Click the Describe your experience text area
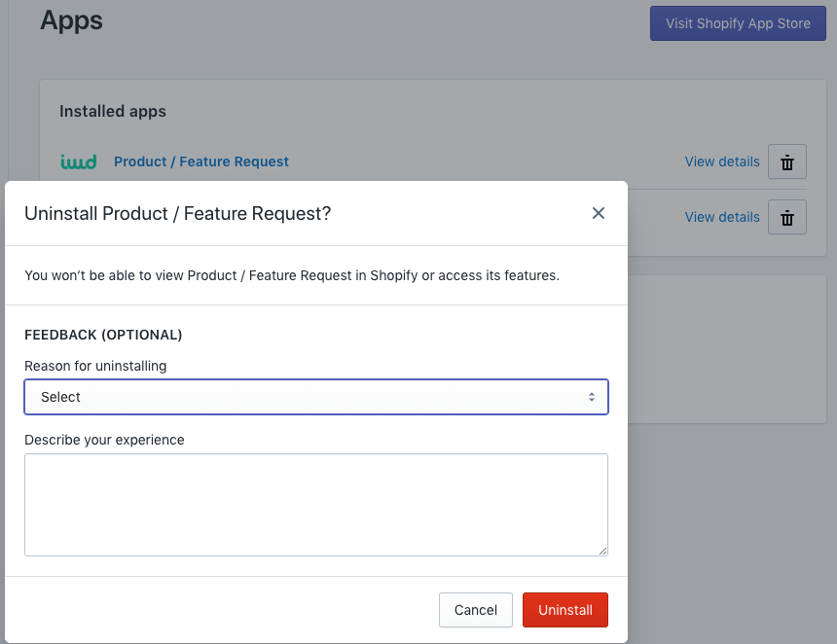This screenshot has height=644, width=837. point(316,505)
